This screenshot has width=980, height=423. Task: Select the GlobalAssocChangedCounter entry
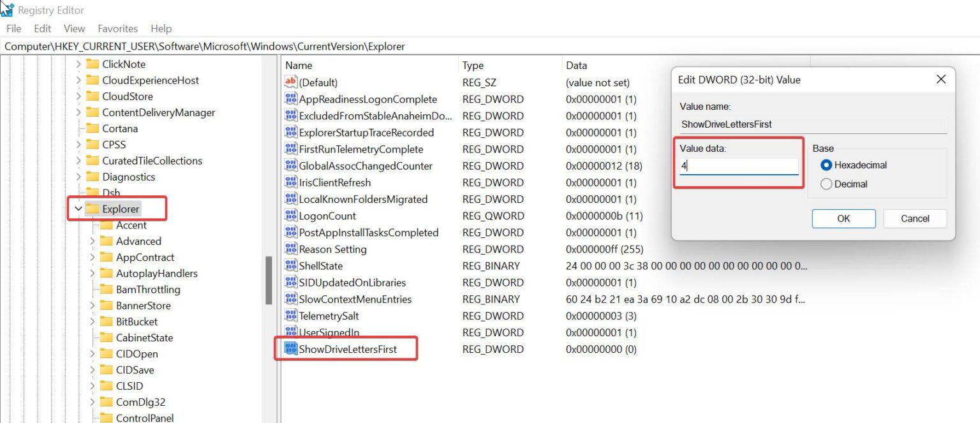click(x=368, y=165)
